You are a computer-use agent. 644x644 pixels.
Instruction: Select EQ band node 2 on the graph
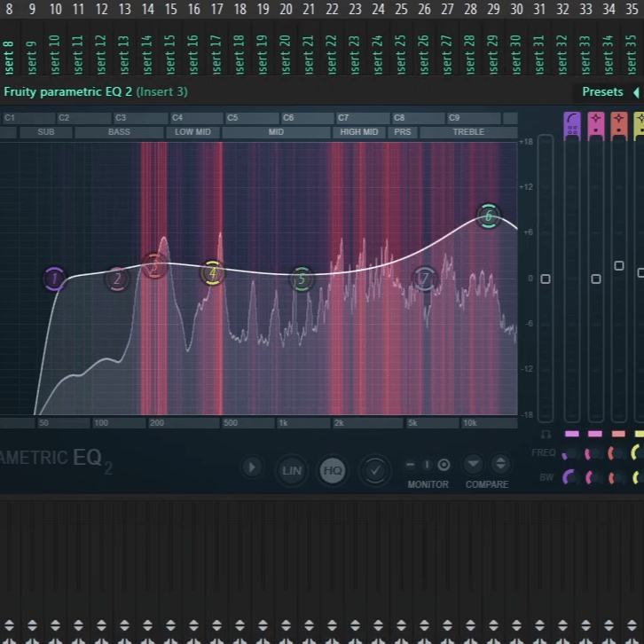(x=117, y=279)
